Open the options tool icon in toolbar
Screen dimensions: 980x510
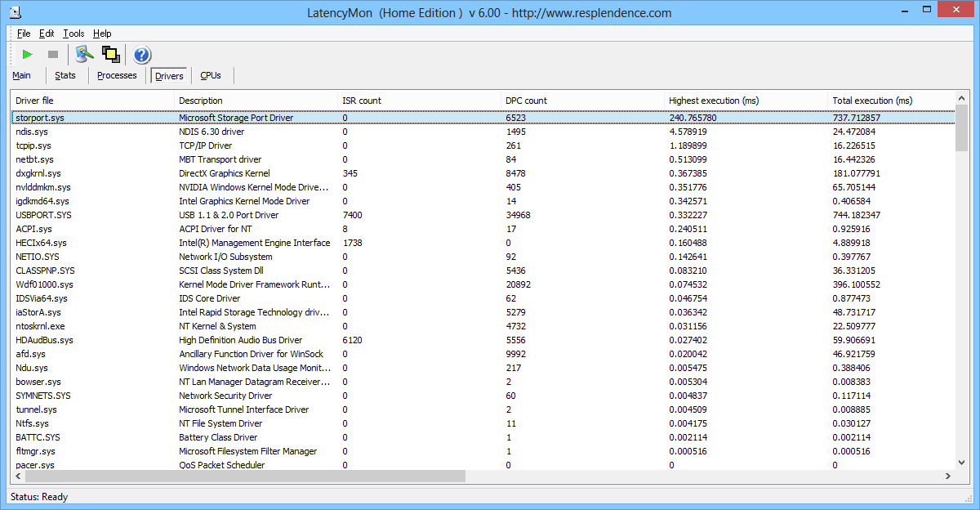[84, 55]
